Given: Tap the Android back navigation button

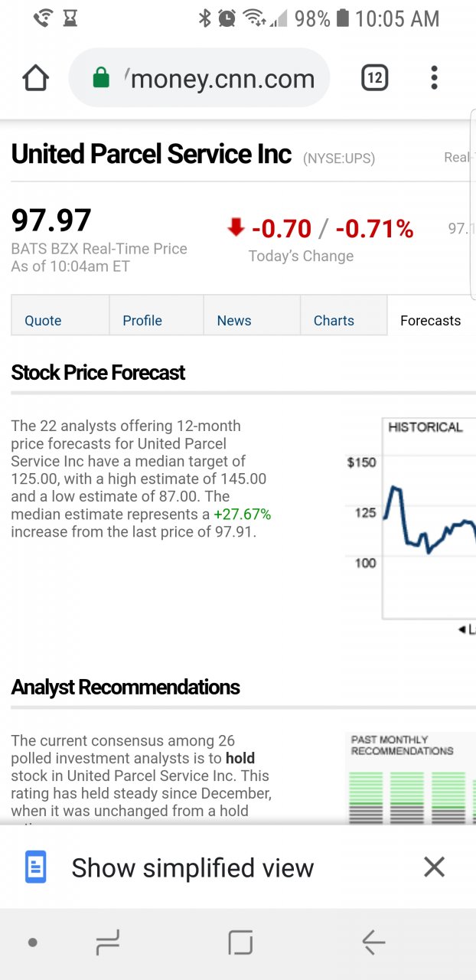Looking at the screenshot, I should [x=373, y=942].
